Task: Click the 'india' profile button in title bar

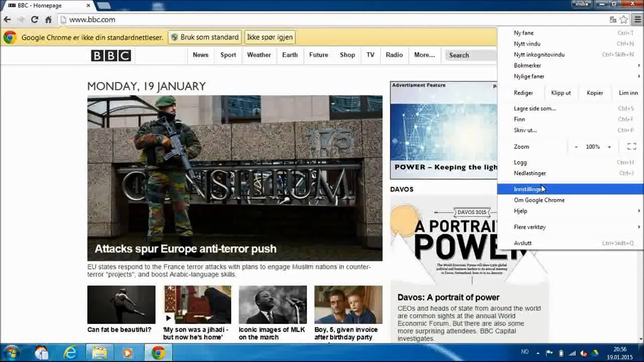Action: [x=582, y=4]
